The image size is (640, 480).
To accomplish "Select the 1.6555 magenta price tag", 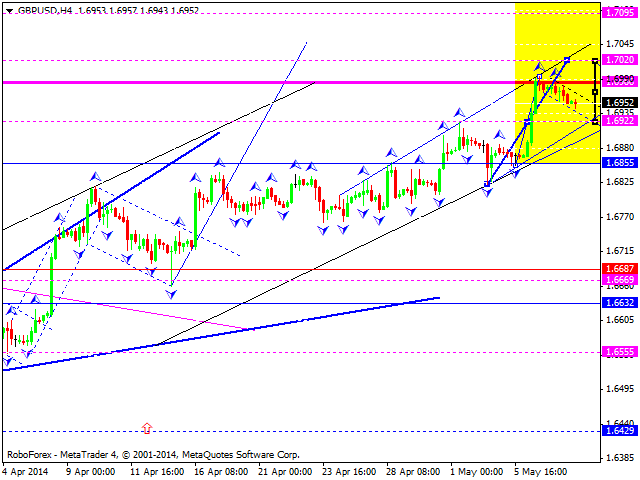I will click(621, 352).
